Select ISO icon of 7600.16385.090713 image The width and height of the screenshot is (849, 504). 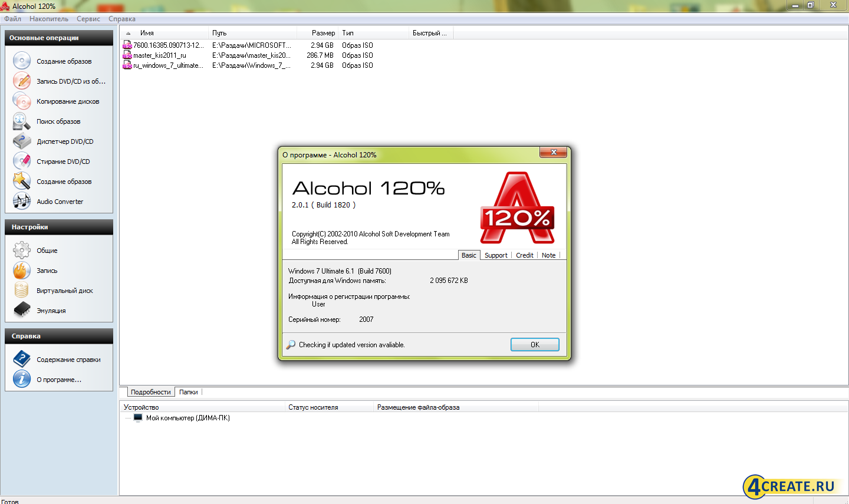click(127, 45)
